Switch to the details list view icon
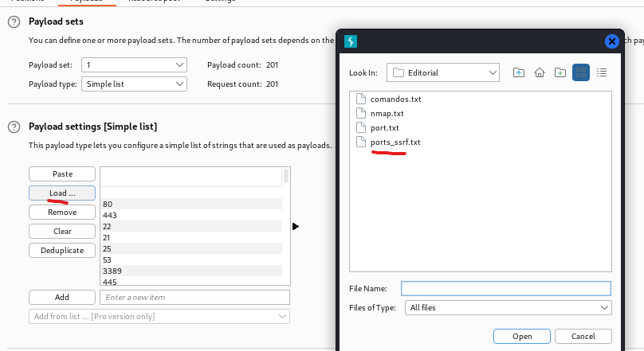 point(602,72)
